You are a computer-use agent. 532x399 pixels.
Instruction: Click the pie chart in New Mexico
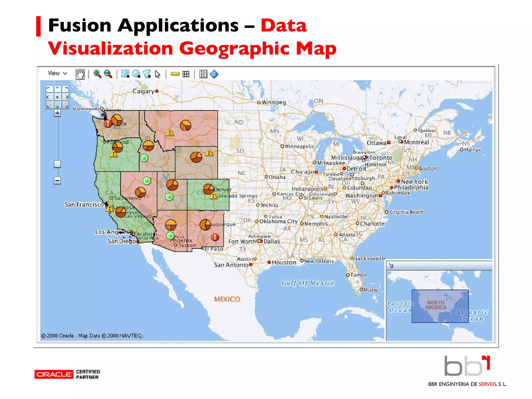click(x=205, y=224)
